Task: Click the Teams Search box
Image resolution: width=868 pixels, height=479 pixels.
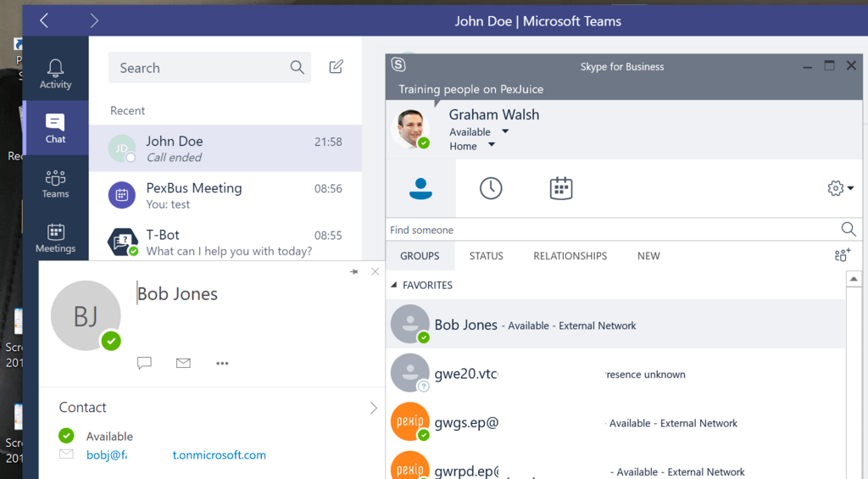Action: (209, 68)
